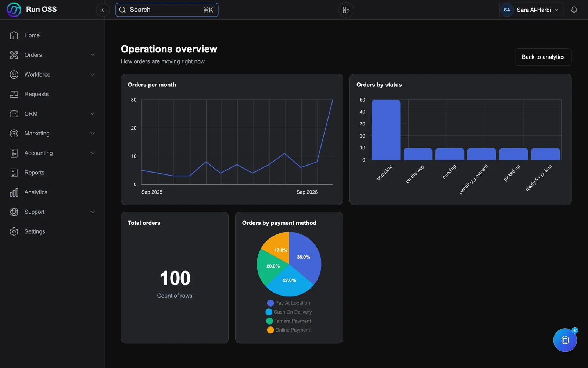588x368 pixels.
Task: Click the SA user avatar
Action: point(507,10)
